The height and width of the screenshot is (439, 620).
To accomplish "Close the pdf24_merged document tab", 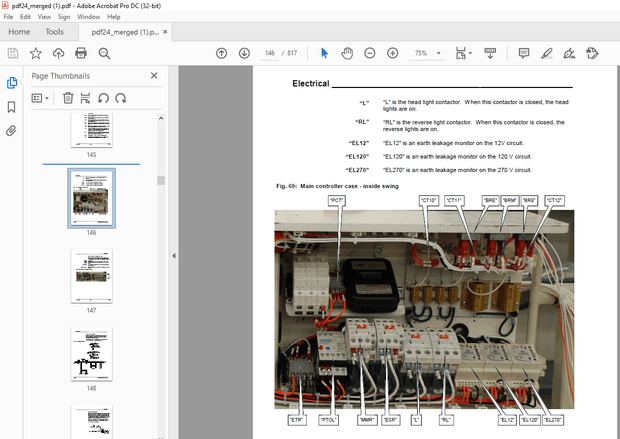I will [x=165, y=32].
